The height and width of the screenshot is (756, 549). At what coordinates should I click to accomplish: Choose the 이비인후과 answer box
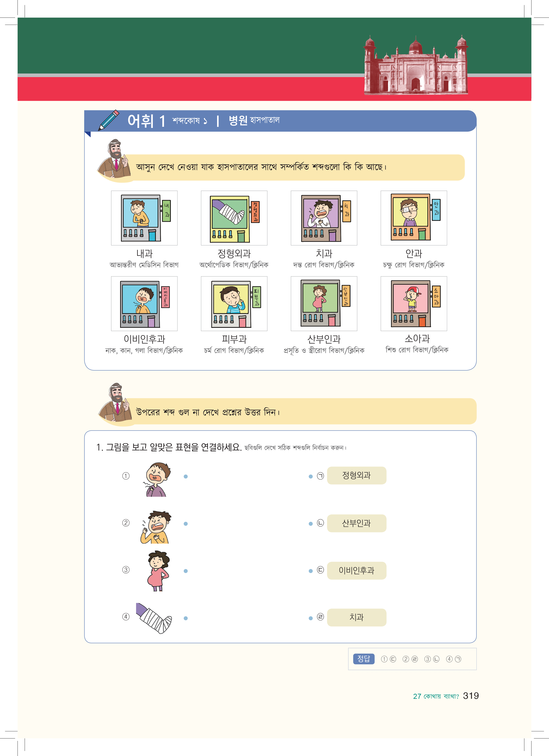pyautogui.click(x=356, y=571)
